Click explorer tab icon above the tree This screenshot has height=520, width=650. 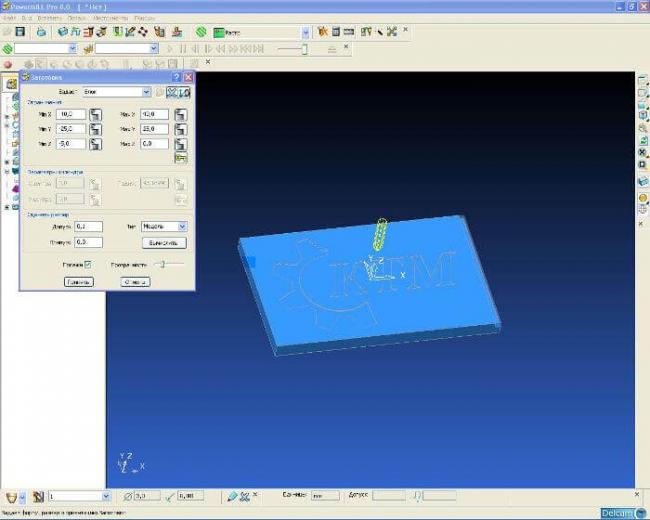coord(11,84)
